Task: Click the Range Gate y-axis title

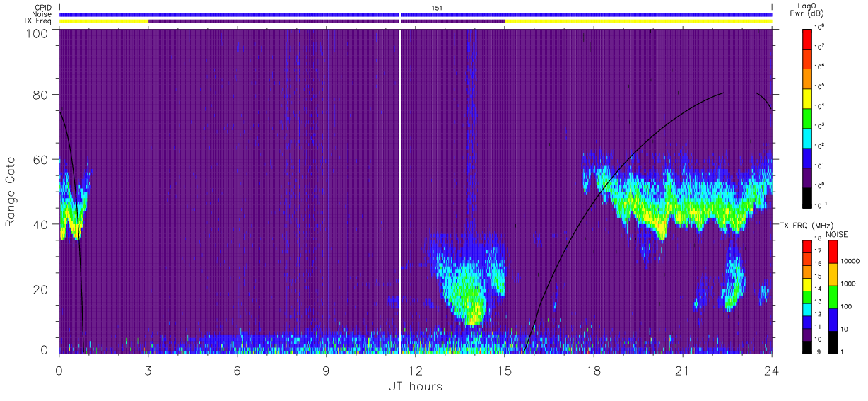Action: [11, 192]
